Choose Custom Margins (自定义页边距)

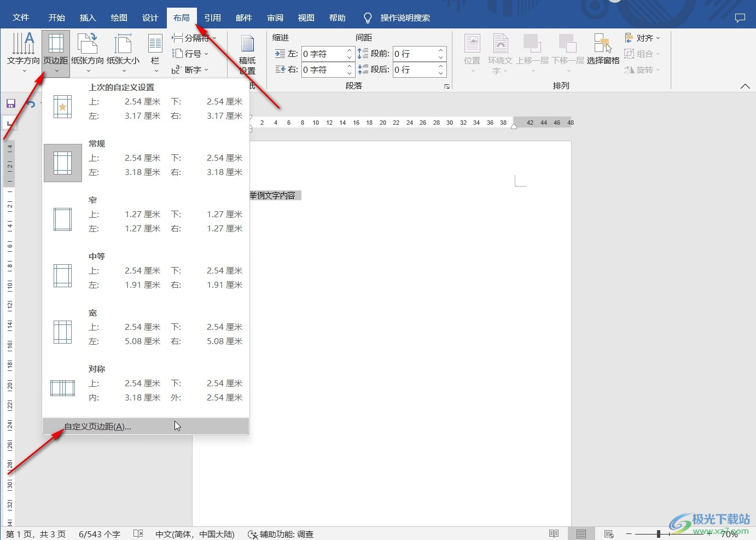click(x=146, y=426)
